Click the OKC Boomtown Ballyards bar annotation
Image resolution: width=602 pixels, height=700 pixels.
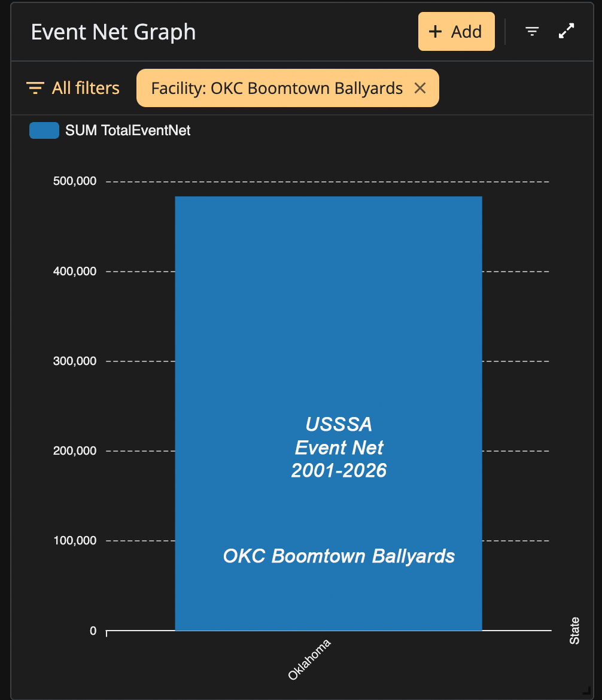(339, 556)
